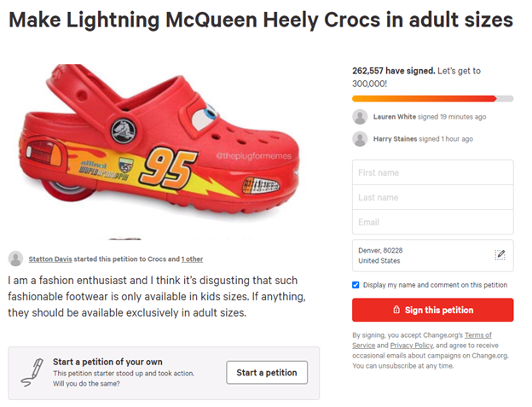Image resolution: width=532 pixels, height=407 pixels.
Task: Click the signature progress bar
Action: coord(432,98)
